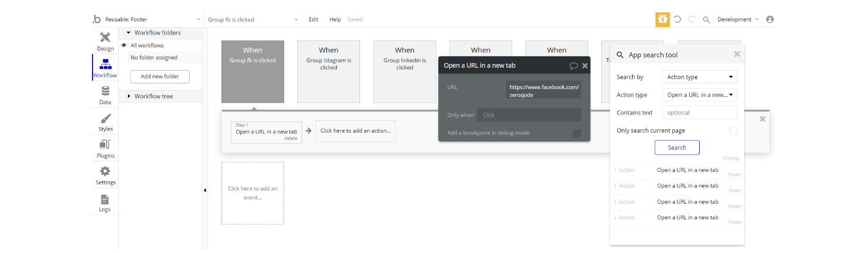This screenshot has height=253, width=868.
Task: Open the Styles section
Action: tap(105, 122)
